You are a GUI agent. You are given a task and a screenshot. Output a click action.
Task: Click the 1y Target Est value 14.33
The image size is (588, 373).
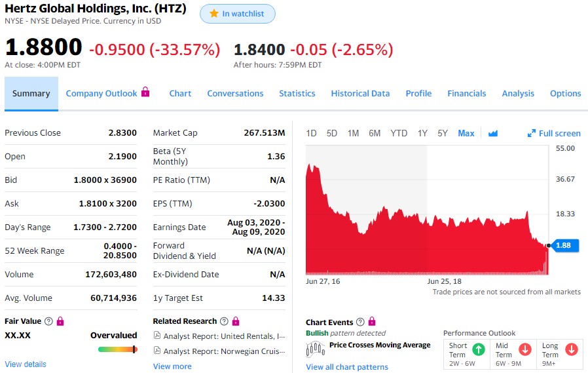(274, 298)
